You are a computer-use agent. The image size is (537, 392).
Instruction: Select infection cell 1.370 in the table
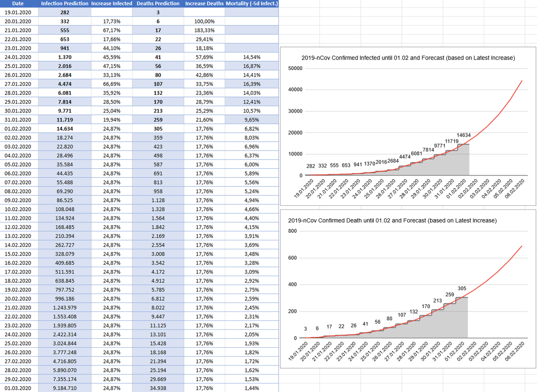(x=64, y=57)
